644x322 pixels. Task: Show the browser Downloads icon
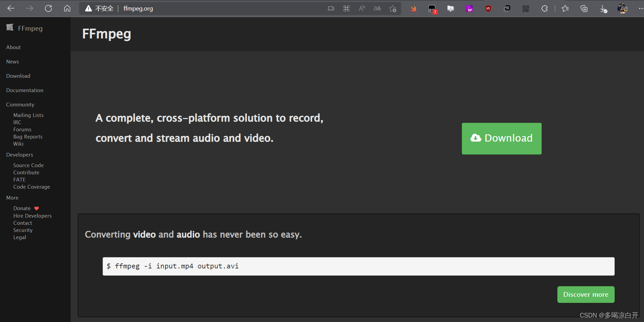(603, 9)
